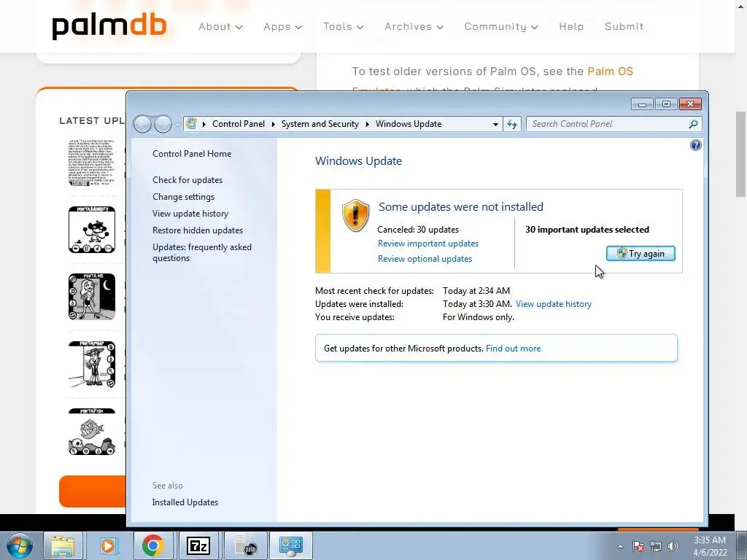Open the PortaFish thumbnail in latest uploads
Image resolution: width=747 pixels, height=560 pixels.
pos(92,432)
